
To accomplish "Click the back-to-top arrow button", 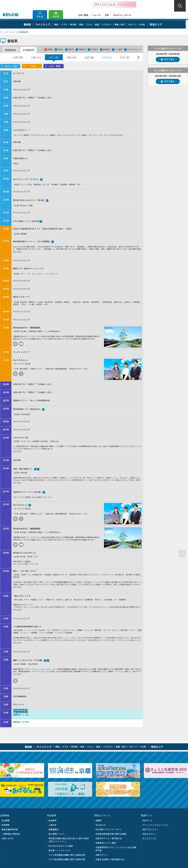I will pos(182,553).
